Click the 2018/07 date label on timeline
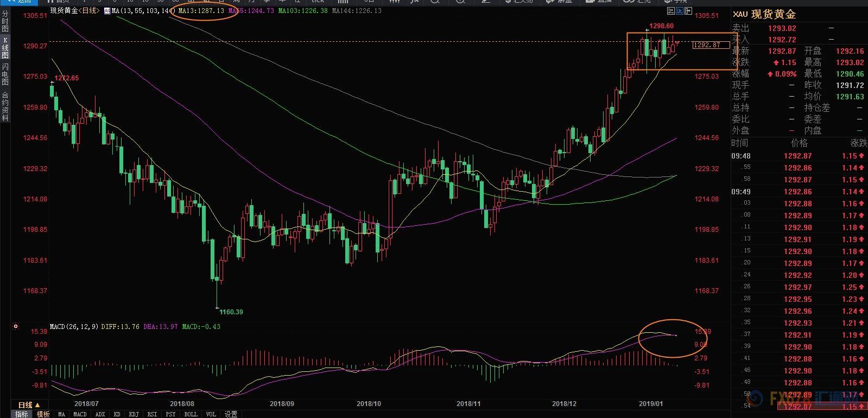This screenshot has width=868, height=418. pyautogui.click(x=86, y=403)
